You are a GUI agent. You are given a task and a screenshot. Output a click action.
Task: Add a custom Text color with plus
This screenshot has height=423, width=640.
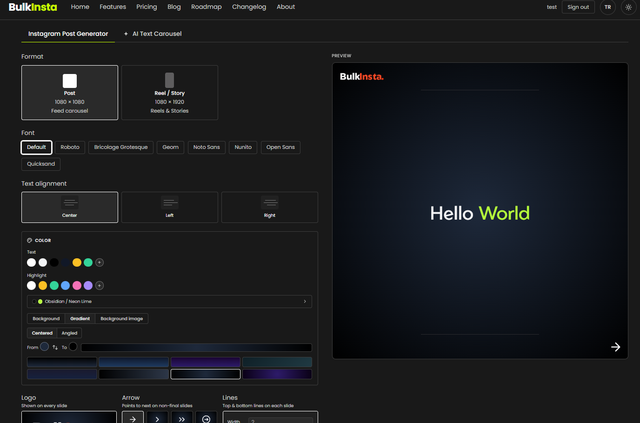coord(99,263)
